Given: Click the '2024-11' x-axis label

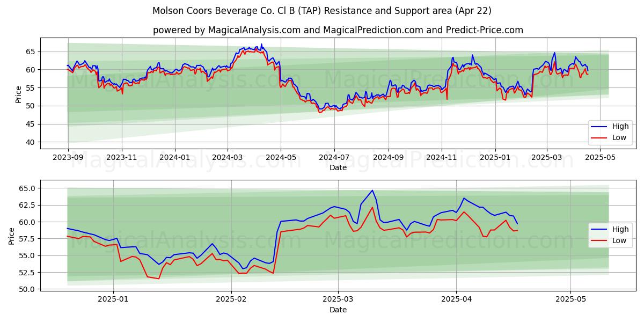Looking at the screenshot, I should [x=442, y=157].
